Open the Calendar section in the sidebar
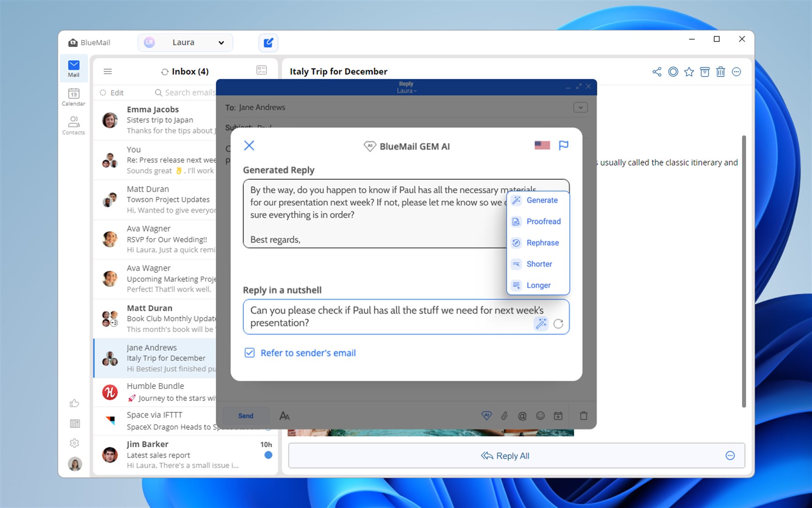812x508 pixels. coord(73,97)
